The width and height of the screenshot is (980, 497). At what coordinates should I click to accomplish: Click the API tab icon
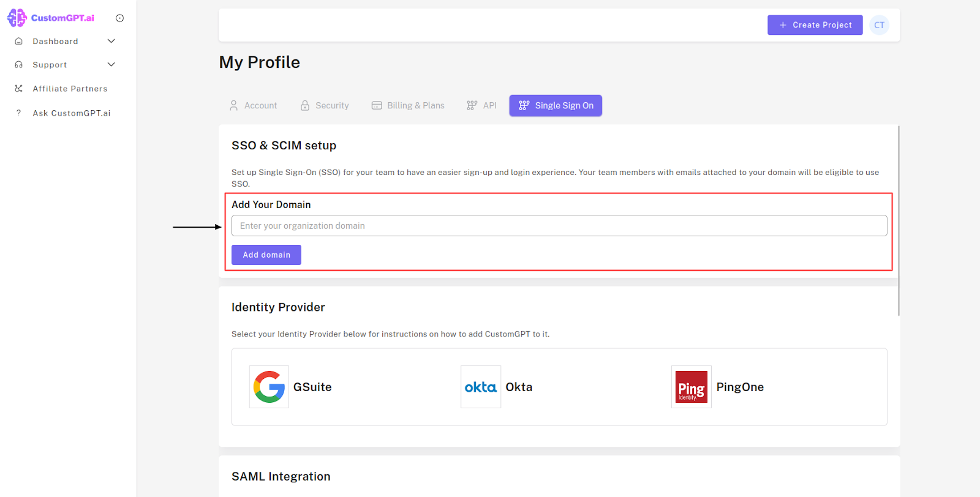tap(472, 105)
